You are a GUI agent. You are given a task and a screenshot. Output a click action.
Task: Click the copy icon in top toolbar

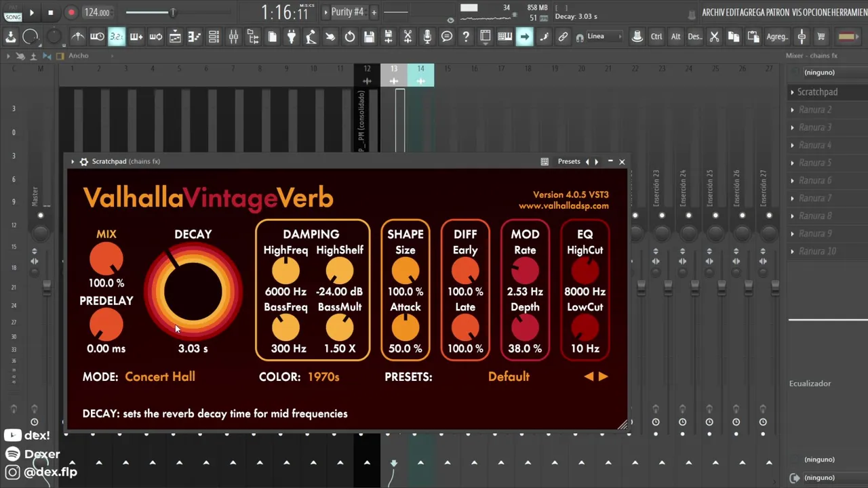click(x=734, y=37)
